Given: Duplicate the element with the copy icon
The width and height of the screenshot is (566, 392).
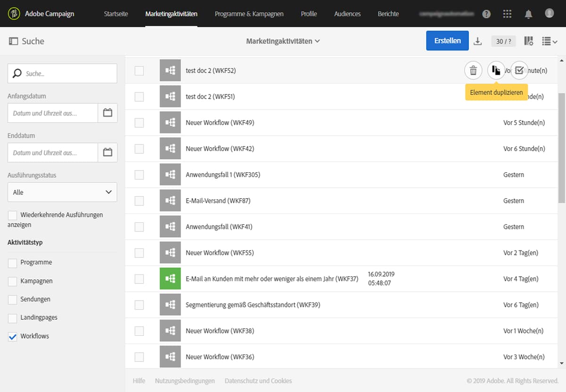Looking at the screenshot, I should [x=496, y=70].
